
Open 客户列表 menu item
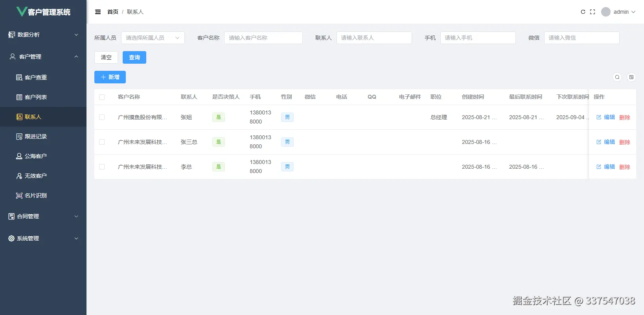(43, 97)
